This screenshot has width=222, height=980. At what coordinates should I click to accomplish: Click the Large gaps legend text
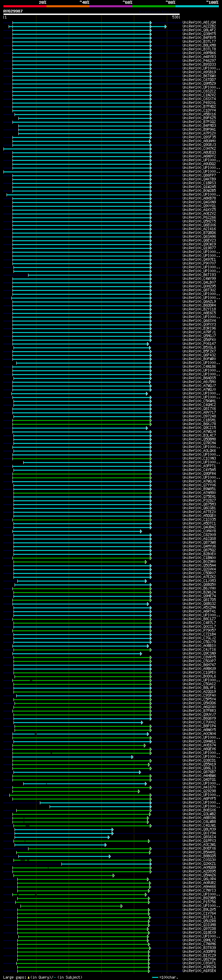[x=43, y=977]
